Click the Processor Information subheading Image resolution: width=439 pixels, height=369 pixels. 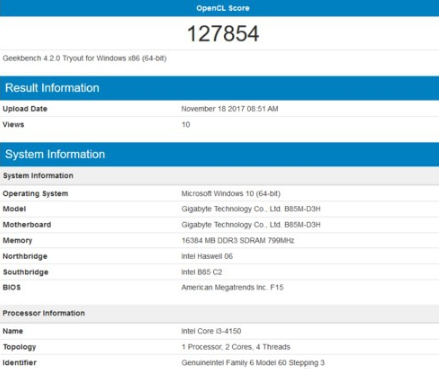(x=44, y=313)
